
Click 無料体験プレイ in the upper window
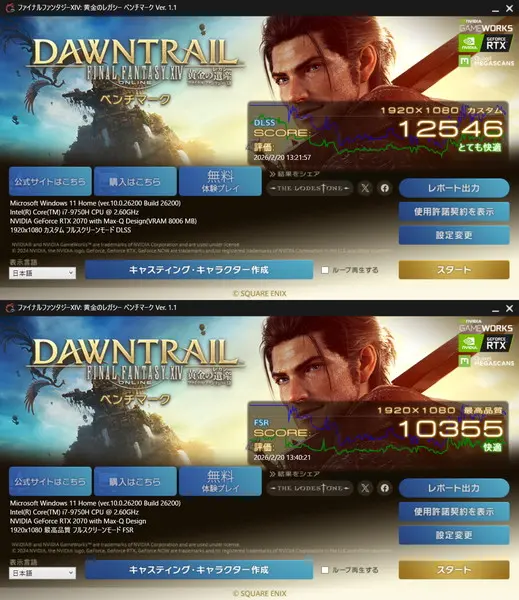pyautogui.click(x=220, y=181)
